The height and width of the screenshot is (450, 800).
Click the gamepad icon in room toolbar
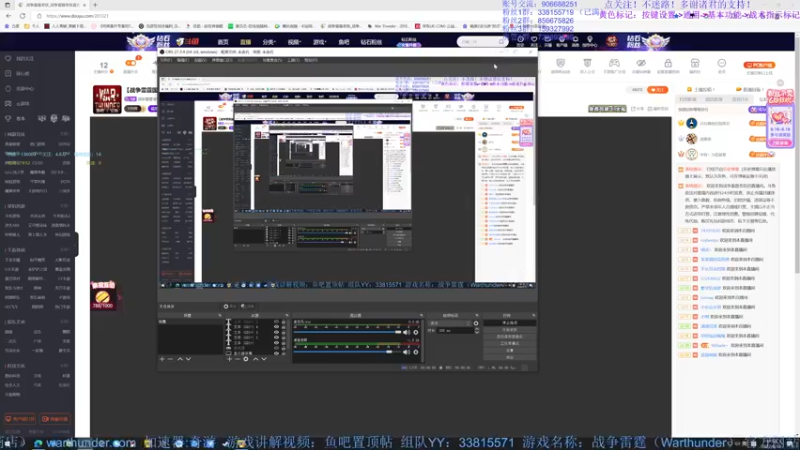[614, 63]
